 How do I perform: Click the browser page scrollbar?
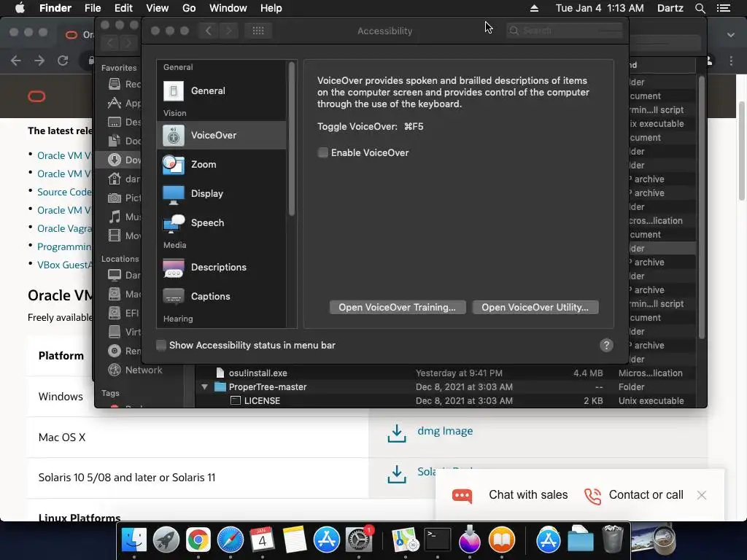click(x=742, y=152)
